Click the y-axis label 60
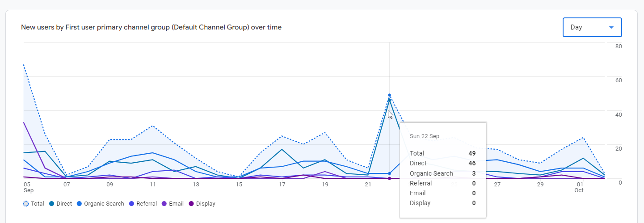 (619, 80)
